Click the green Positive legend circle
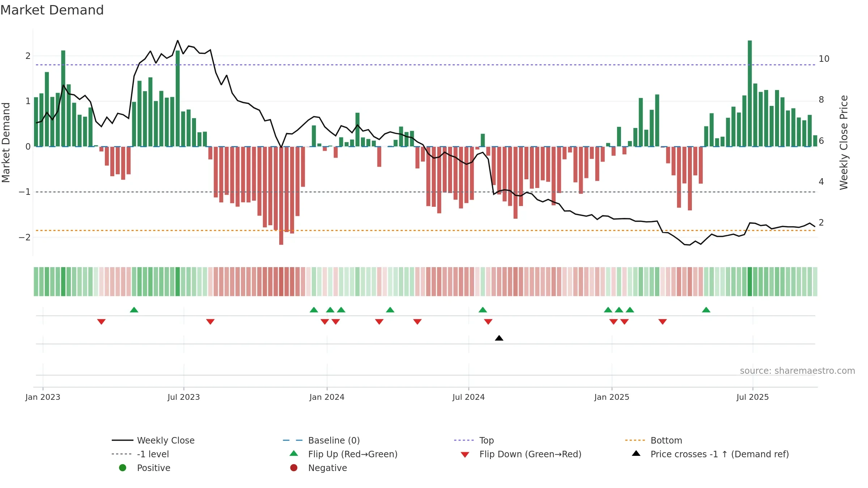The height and width of the screenshot is (488, 868). [123, 468]
